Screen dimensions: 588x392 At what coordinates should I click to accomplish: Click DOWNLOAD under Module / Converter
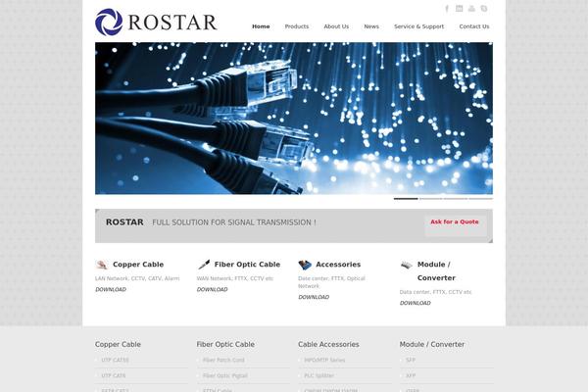point(416,303)
